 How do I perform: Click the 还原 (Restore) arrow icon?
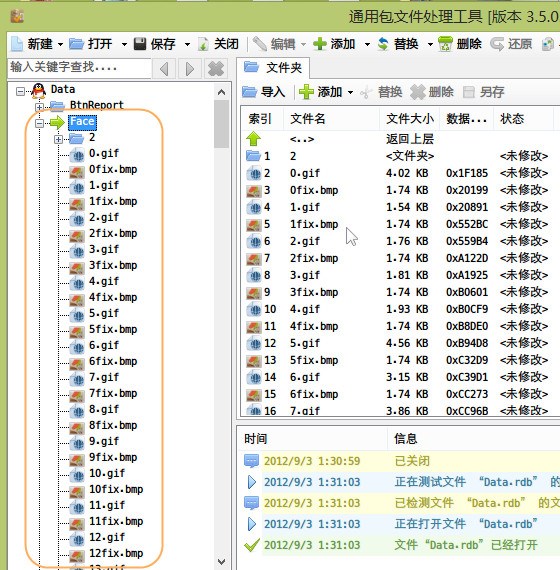coord(497,44)
